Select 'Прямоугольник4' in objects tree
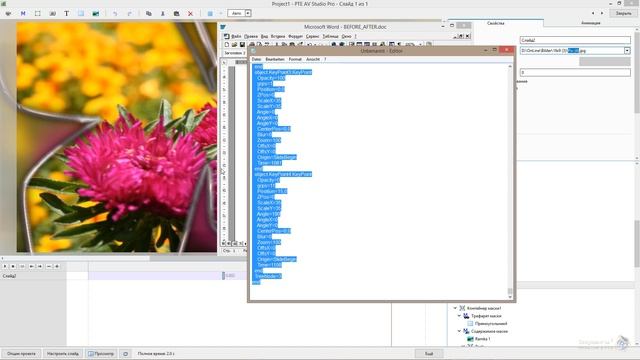The width and height of the screenshot is (640, 360). (x=491, y=323)
